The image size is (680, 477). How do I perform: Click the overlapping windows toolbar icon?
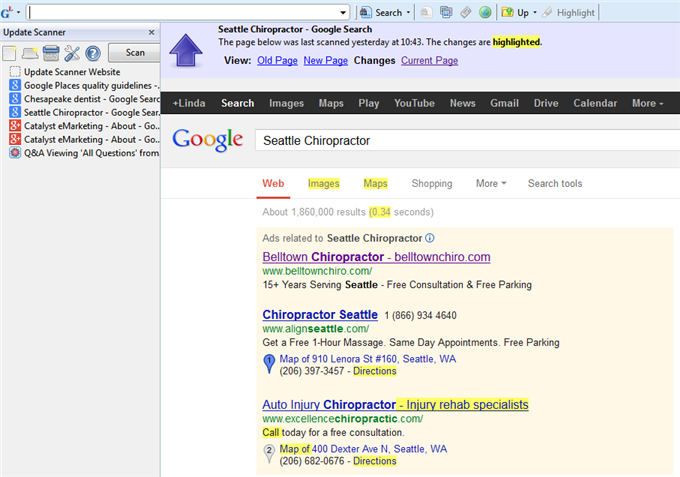tap(446, 13)
